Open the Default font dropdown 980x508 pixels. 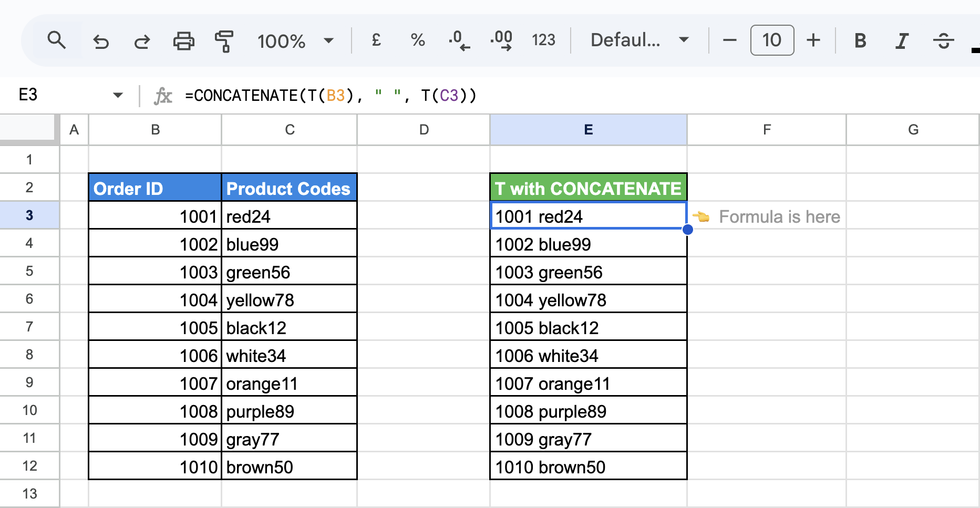click(x=639, y=40)
